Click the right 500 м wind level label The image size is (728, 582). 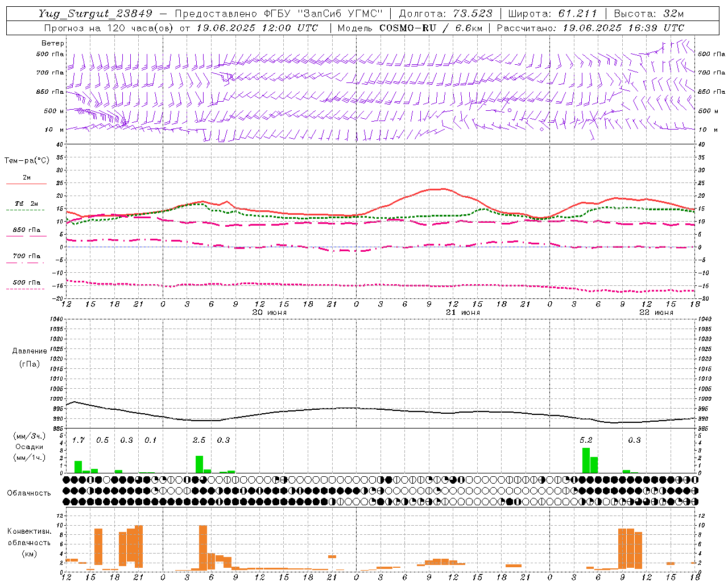point(709,111)
